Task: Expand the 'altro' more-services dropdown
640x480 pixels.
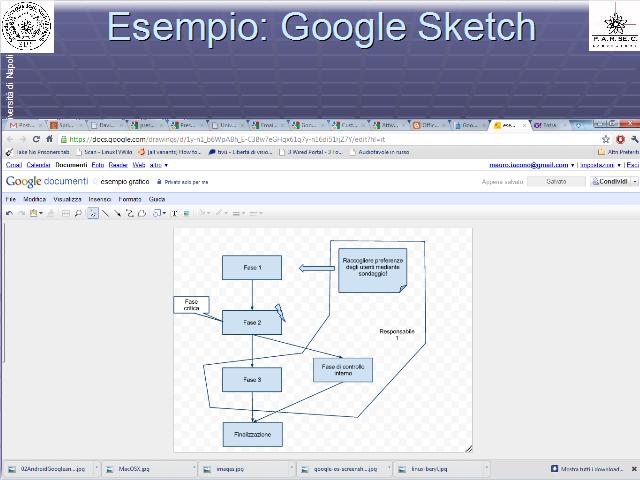Action: pyautogui.click(x=159, y=165)
